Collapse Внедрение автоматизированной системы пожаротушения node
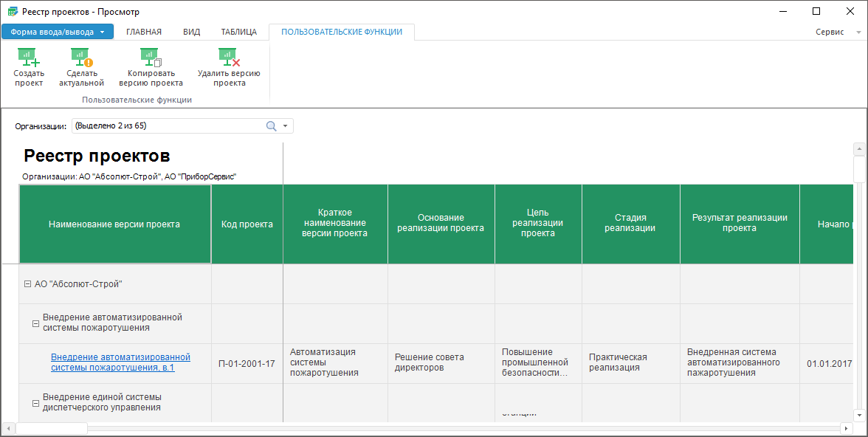 (35, 323)
